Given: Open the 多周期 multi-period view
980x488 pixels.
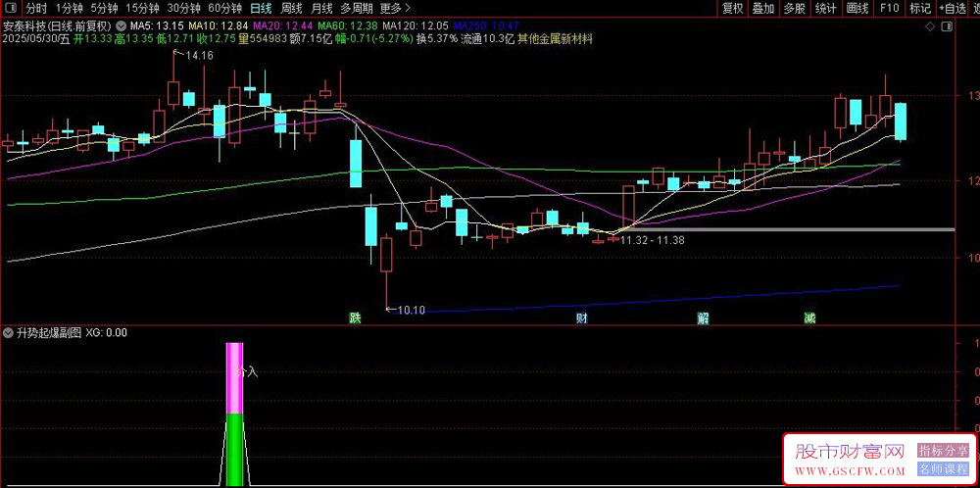Looking at the screenshot, I should (357, 8).
